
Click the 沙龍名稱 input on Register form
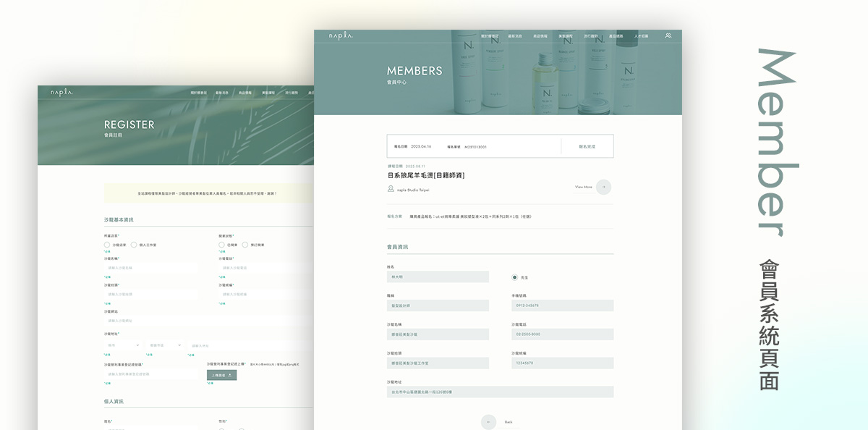pos(150,268)
